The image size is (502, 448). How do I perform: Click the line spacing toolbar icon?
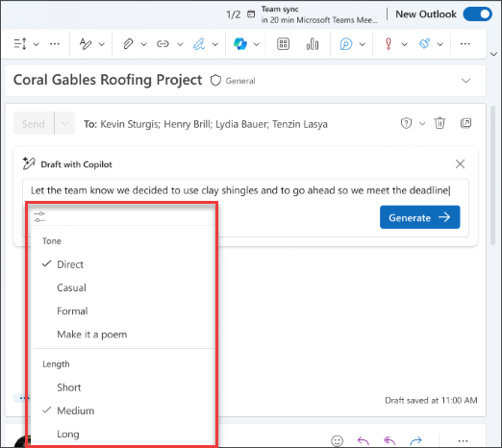click(x=20, y=43)
